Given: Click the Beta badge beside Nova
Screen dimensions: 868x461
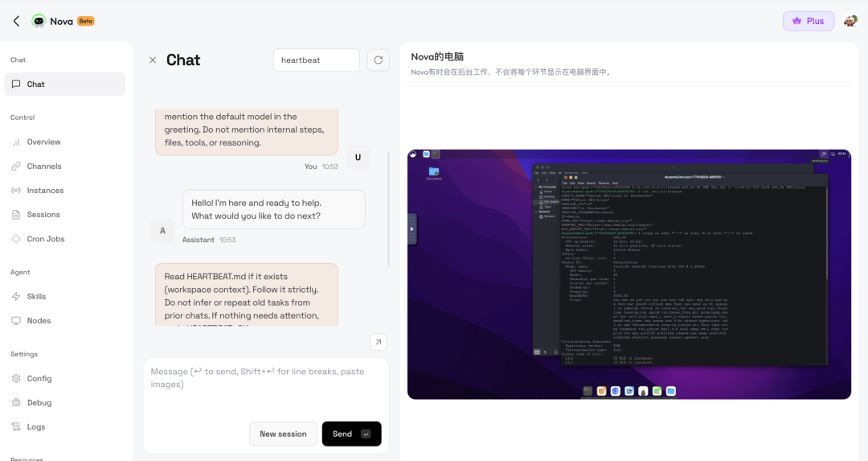Looking at the screenshot, I should pyautogui.click(x=86, y=21).
